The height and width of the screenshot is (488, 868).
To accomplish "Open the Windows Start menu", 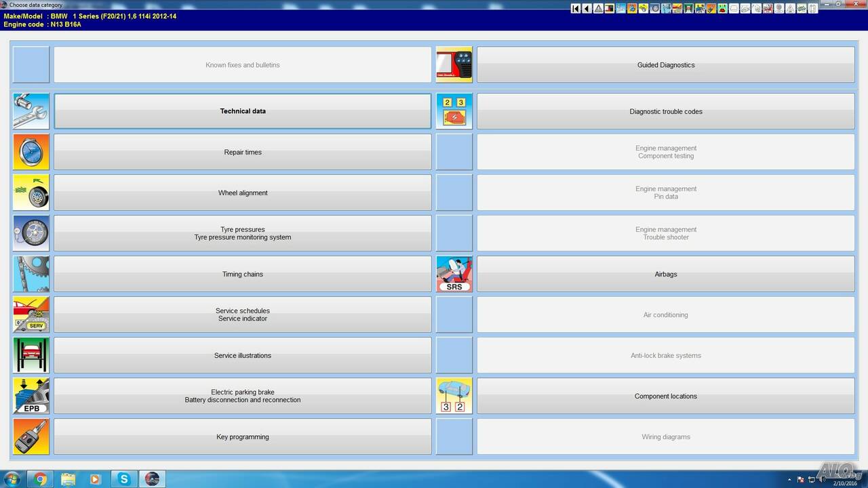I will (12, 479).
